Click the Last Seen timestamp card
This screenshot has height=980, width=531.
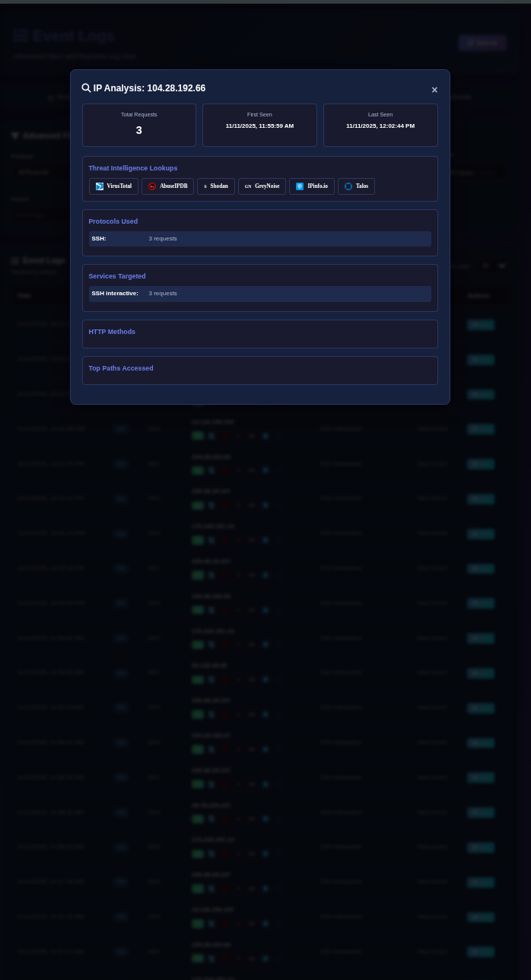click(380, 125)
